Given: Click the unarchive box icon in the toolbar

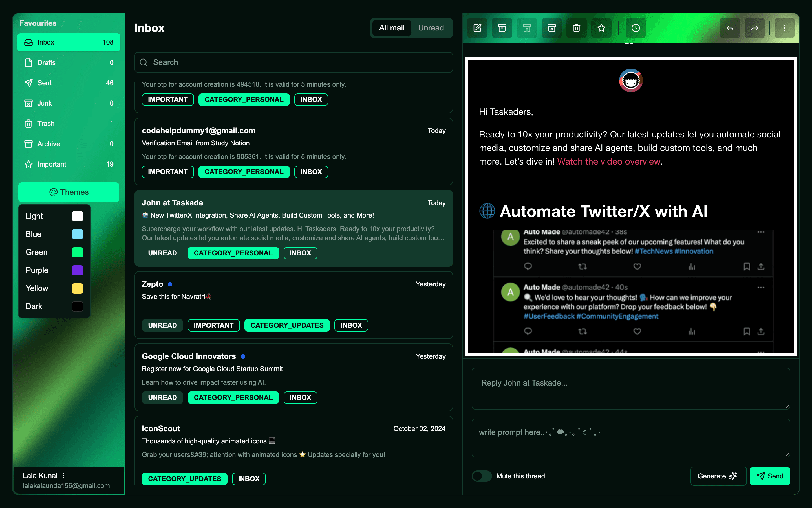Looking at the screenshot, I should pos(527,28).
